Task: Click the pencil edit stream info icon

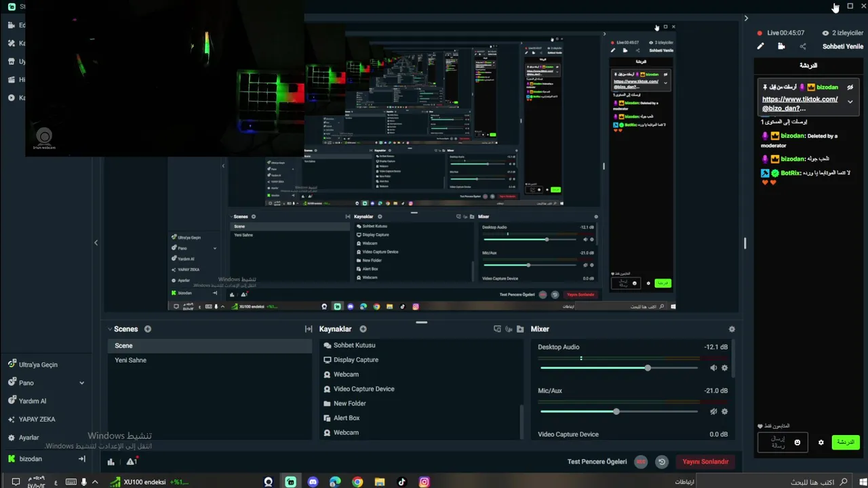Action: click(x=760, y=46)
